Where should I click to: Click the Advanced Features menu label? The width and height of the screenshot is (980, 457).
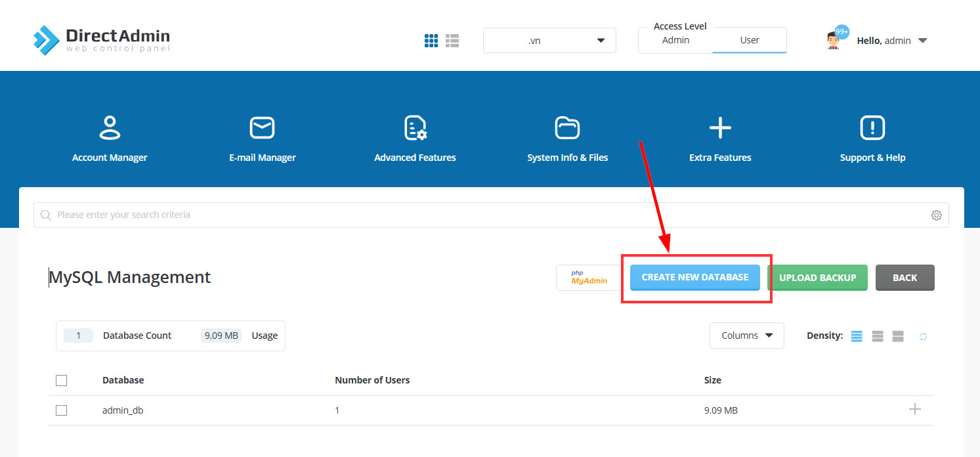(415, 158)
